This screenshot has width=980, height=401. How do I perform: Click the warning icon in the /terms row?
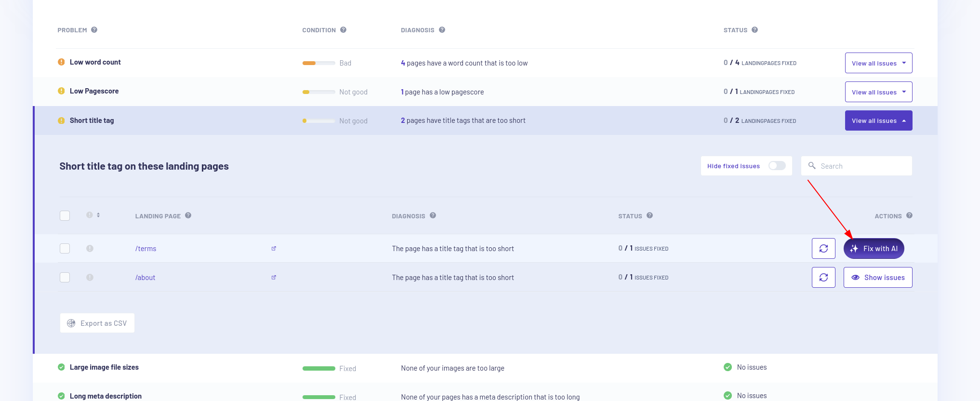pos(90,249)
